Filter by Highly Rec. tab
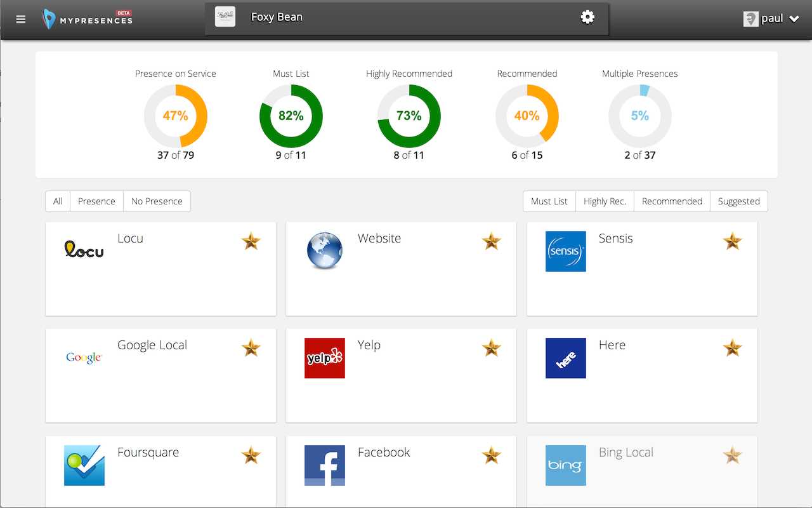Viewport: 812px width, 508px height. [x=605, y=201]
